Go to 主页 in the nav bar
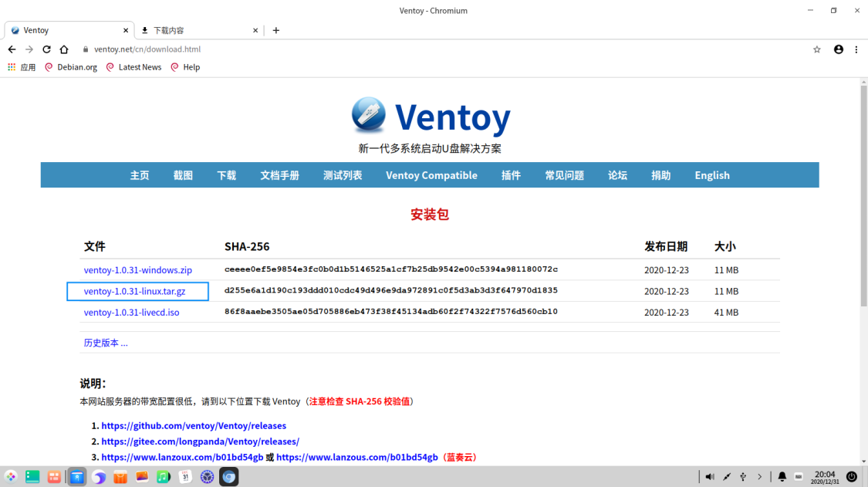This screenshot has height=487, width=868. 140,175
